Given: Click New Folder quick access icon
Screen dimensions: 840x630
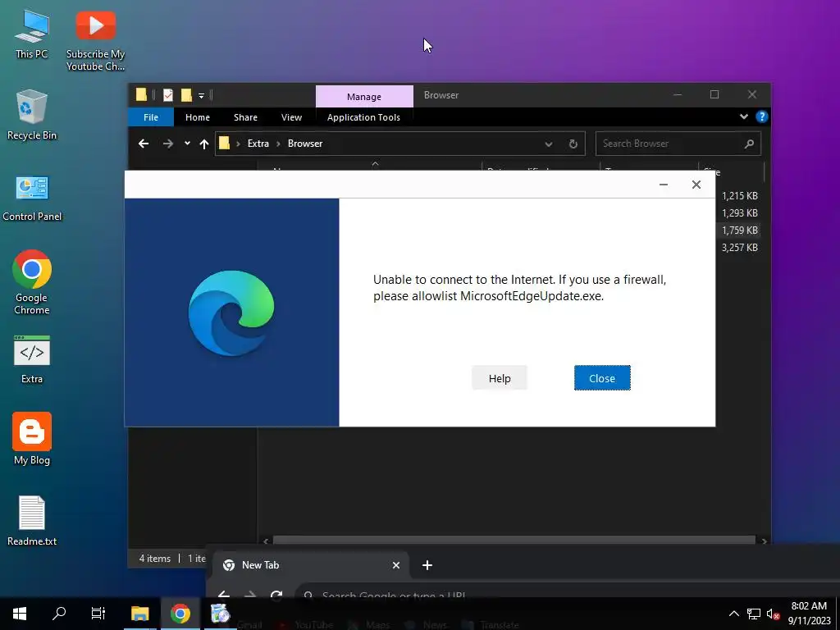Looking at the screenshot, I should point(186,95).
